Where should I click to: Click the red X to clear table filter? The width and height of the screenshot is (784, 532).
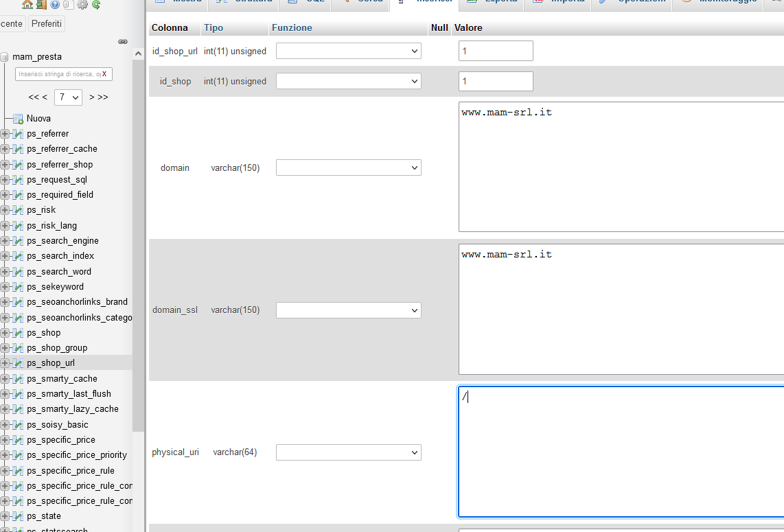coord(104,74)
